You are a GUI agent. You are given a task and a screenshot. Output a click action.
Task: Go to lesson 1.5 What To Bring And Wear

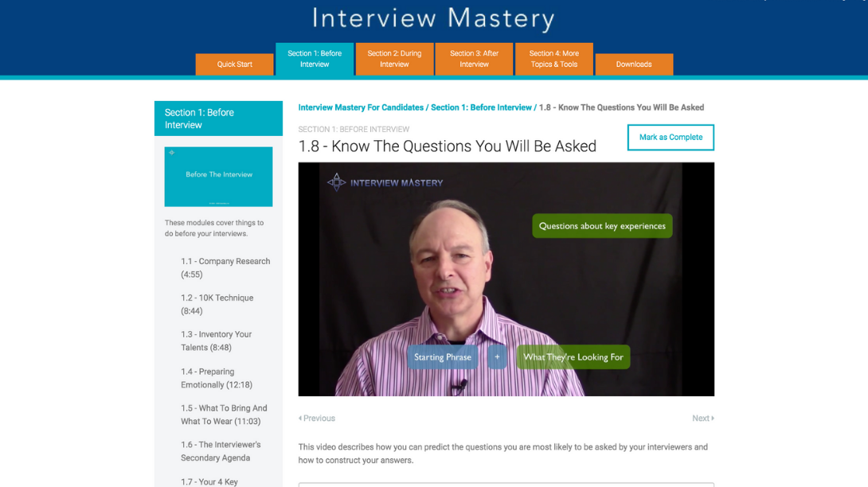pyautogui.click(x=224, y=415)
